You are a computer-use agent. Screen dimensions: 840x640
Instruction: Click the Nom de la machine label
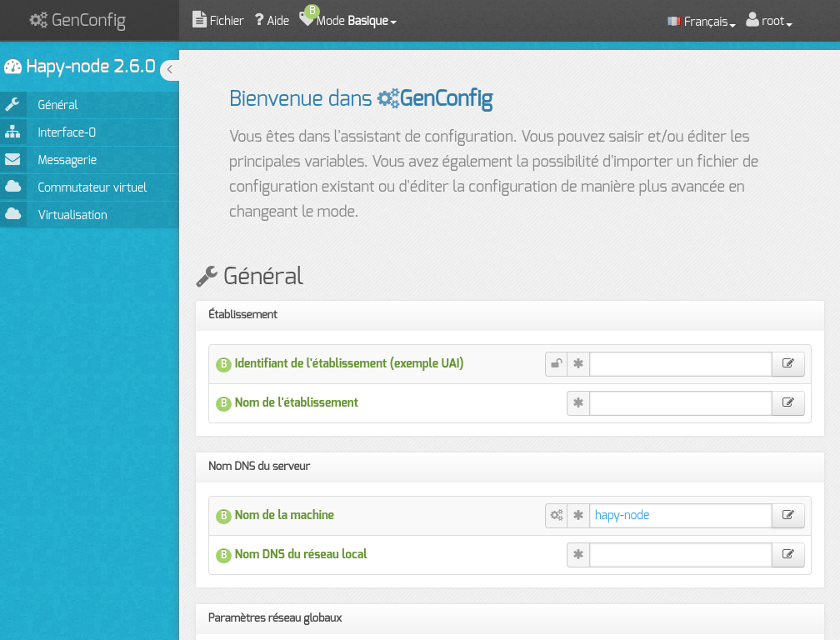(x=284, y=515)
